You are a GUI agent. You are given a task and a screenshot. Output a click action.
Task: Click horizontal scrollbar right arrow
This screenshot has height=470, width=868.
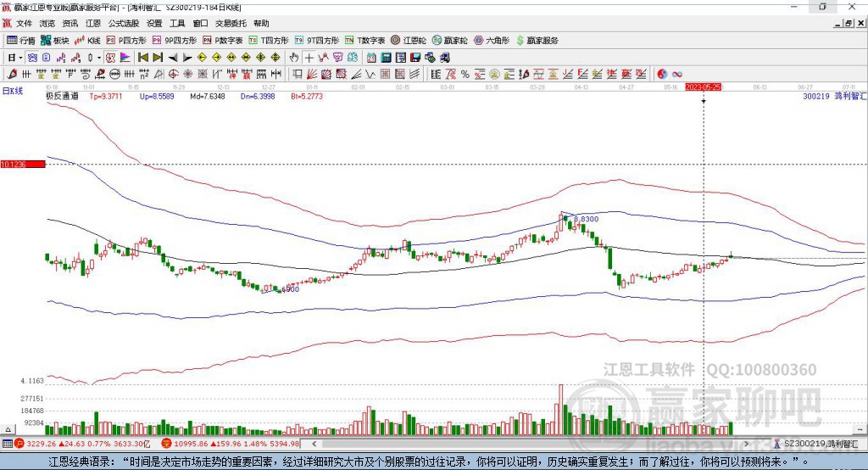click(x=746, y=444)
